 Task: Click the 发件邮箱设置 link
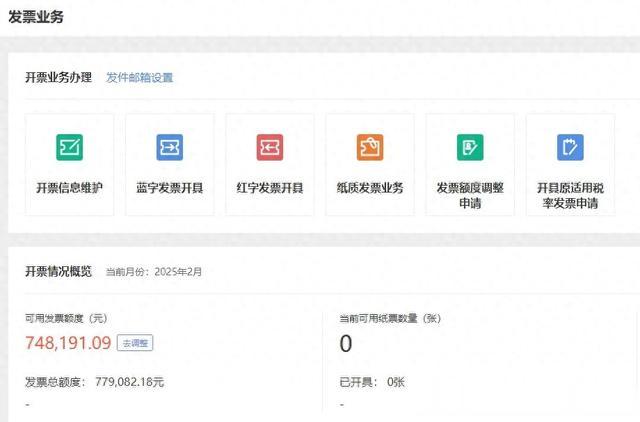click(x=140, y=78)
